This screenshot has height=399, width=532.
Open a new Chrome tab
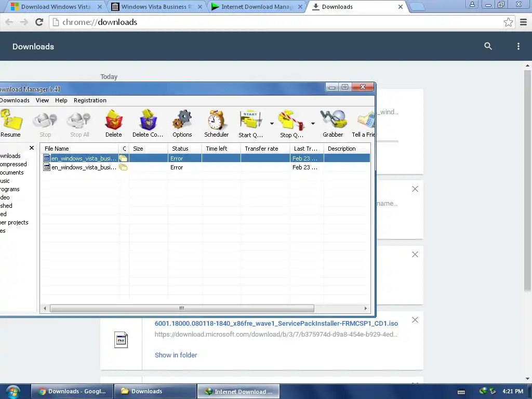[x=417, y=7]
